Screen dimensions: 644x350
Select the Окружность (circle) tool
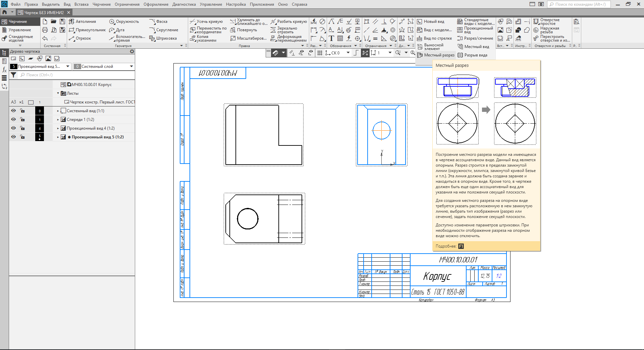[124, 21]
